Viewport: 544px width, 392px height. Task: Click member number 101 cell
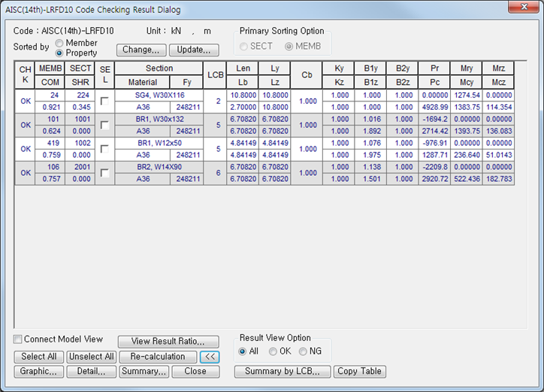pyautogui.click(x=50, y=119)
